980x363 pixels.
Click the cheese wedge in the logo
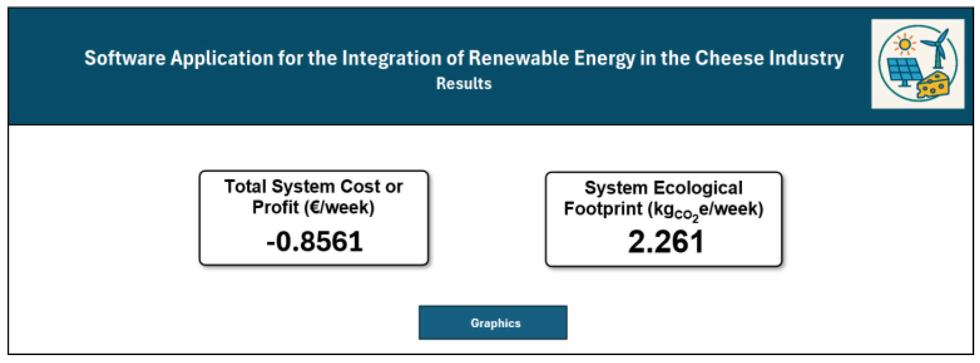pyautogui.click(x=933, y=86)
